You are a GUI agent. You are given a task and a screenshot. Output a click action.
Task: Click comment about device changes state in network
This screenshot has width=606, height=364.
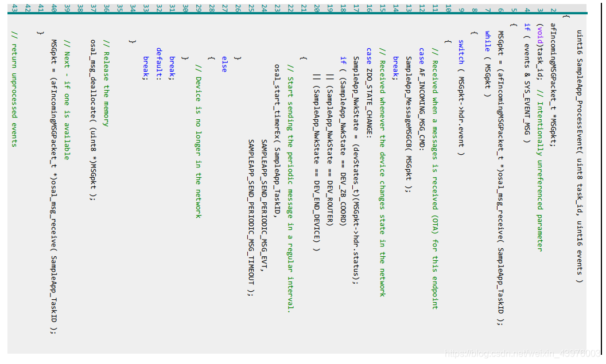[x=382, y=173]
